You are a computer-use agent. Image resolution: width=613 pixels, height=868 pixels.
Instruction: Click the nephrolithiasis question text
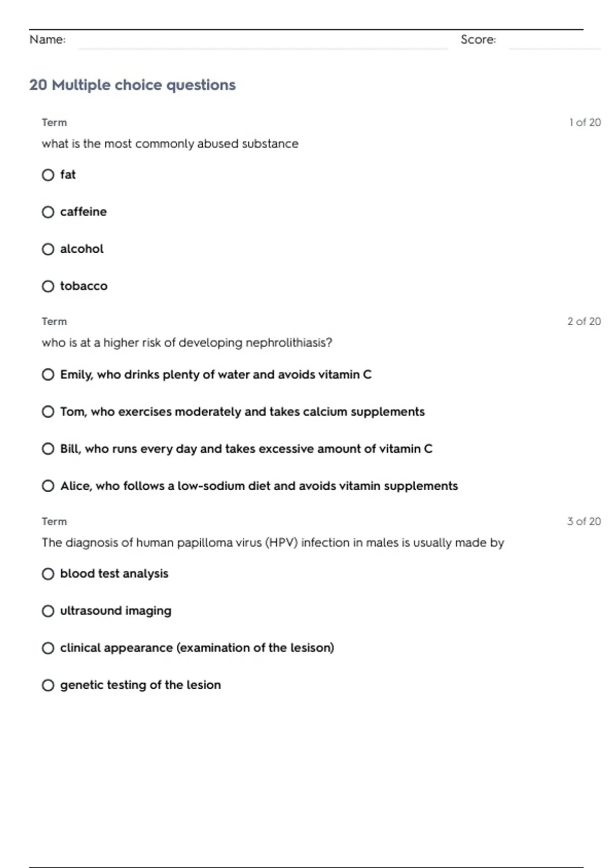187,343
